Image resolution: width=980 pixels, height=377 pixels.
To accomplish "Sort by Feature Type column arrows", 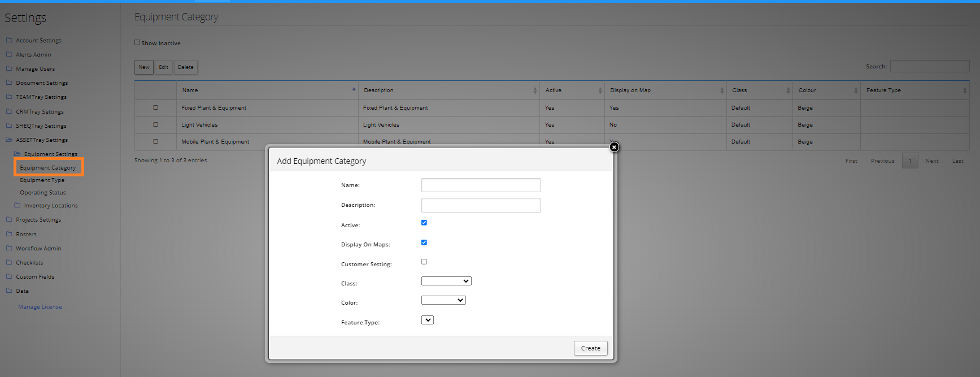I will click(x=965, y=90).
